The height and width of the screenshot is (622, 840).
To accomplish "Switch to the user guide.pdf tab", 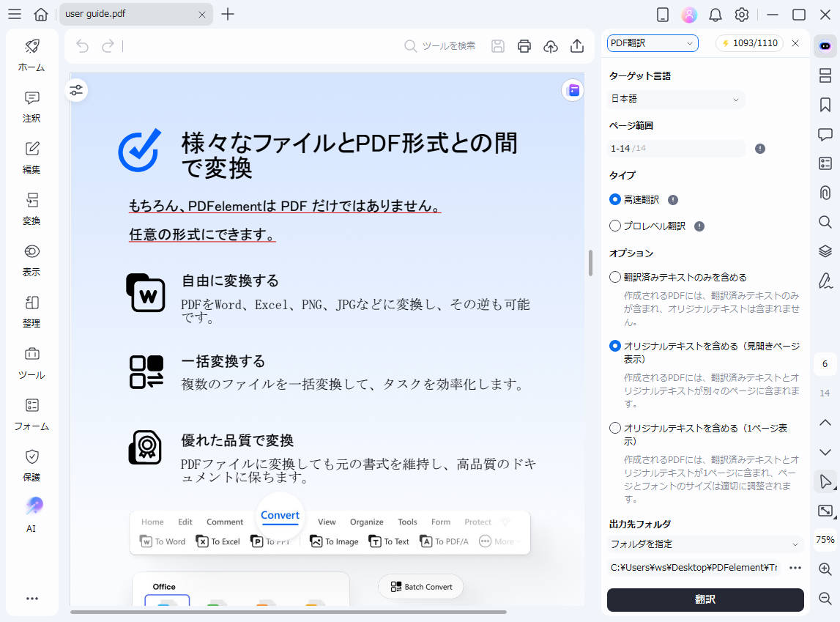I will 117,14.
